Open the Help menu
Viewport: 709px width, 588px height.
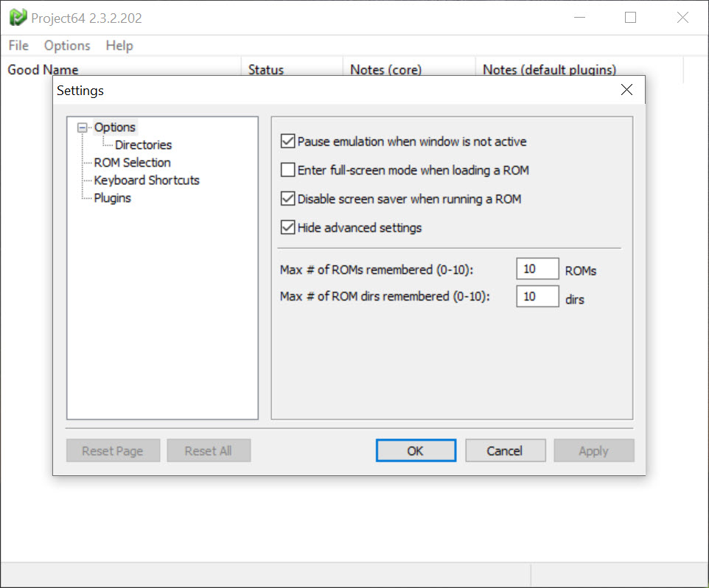point(119,46)
